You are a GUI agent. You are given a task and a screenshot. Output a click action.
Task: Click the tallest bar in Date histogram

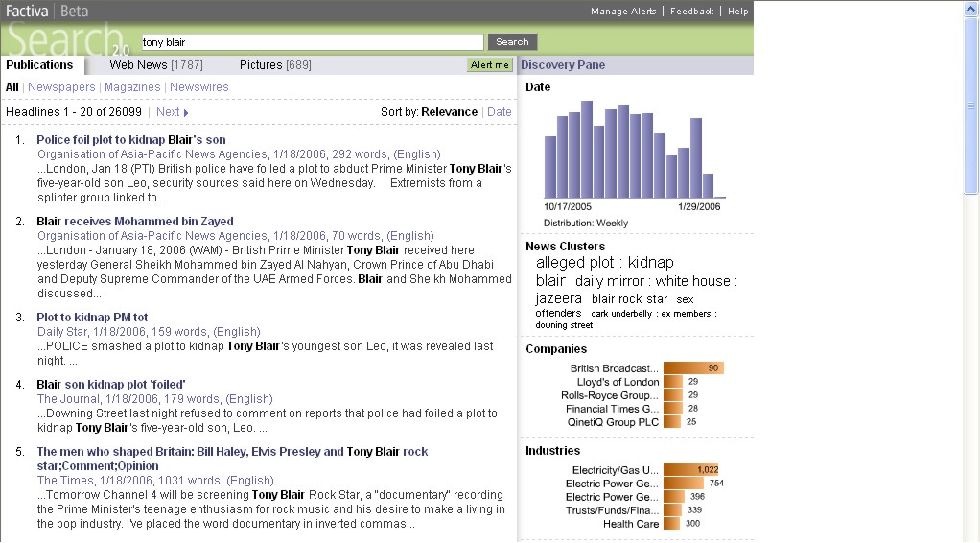pos(587,150)
